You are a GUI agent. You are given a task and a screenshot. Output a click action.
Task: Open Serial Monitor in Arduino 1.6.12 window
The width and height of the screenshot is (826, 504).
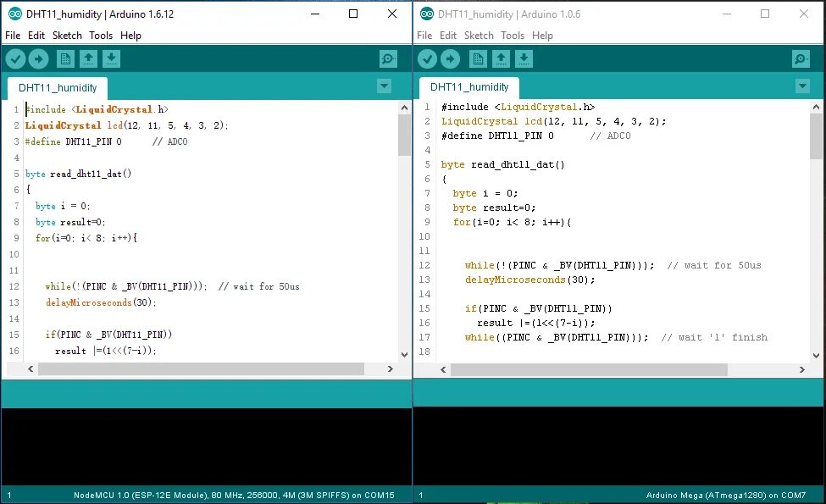(x=388, y=59)
